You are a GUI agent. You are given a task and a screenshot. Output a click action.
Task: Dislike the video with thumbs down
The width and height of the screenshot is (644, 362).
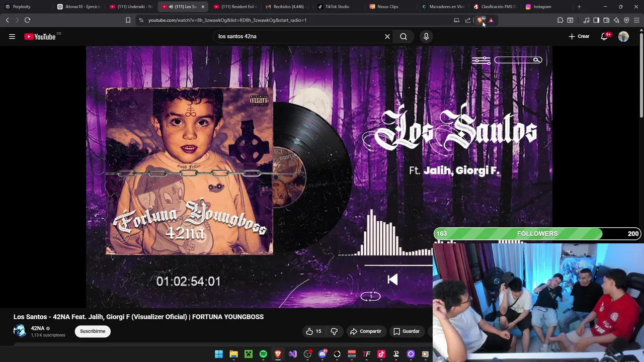pyautogui.click(x=334, y=331)
